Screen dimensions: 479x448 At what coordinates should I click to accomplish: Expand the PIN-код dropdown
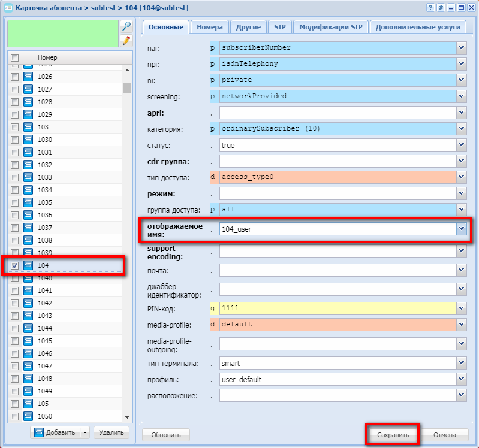pos(461,308)
